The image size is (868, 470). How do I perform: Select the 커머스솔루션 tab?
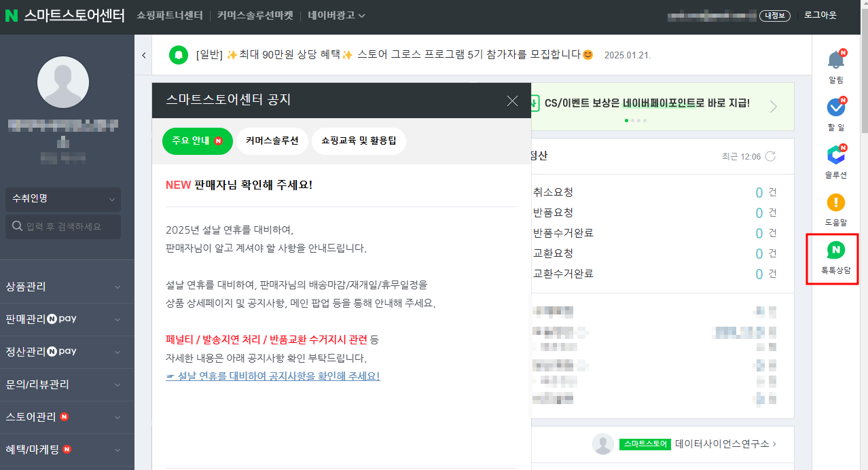pyautogui.click(x=272, y=141)
